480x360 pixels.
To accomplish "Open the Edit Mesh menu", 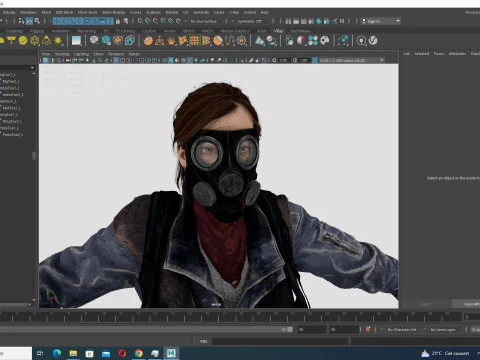I will [x=64, y=12].
